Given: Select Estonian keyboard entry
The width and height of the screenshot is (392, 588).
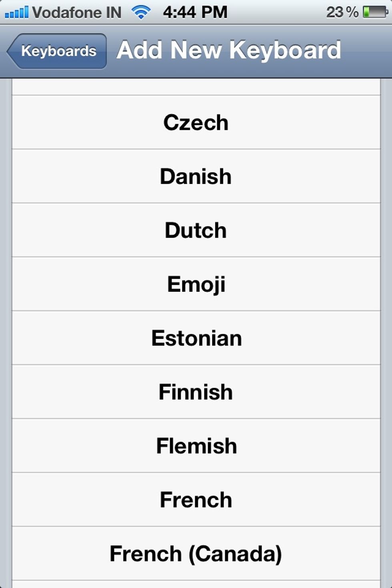Looking at the screenshot, I should pyautogui.click(x=196, y=338).
